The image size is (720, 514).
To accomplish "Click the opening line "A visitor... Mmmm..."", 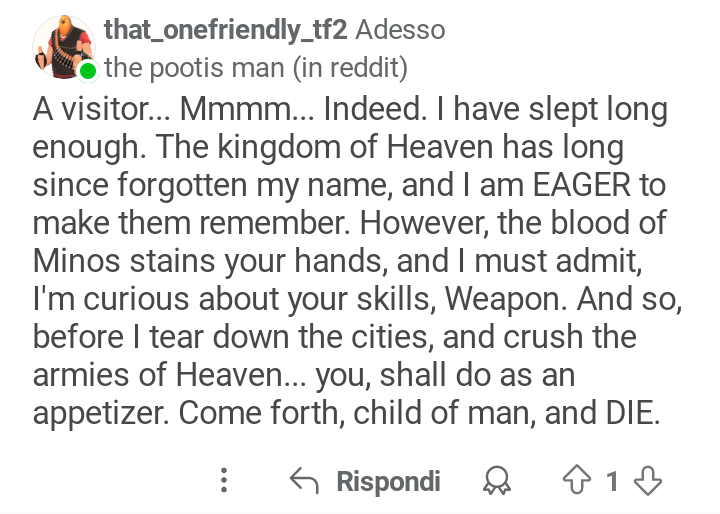I will 174,109.
